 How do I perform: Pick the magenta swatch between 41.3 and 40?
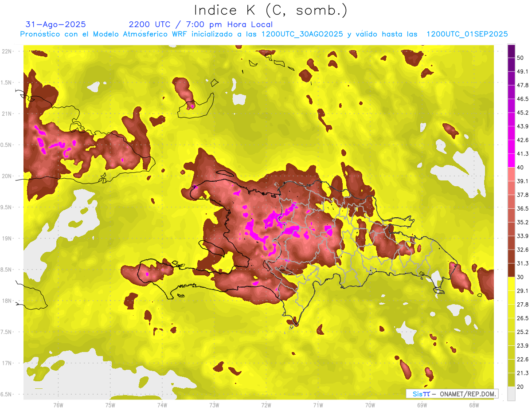point(511,160)
